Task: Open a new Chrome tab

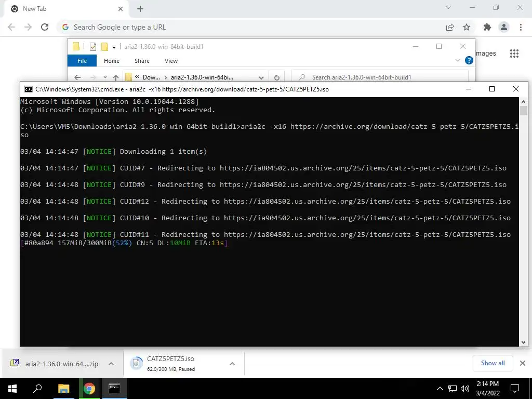Action: [140, 9]
